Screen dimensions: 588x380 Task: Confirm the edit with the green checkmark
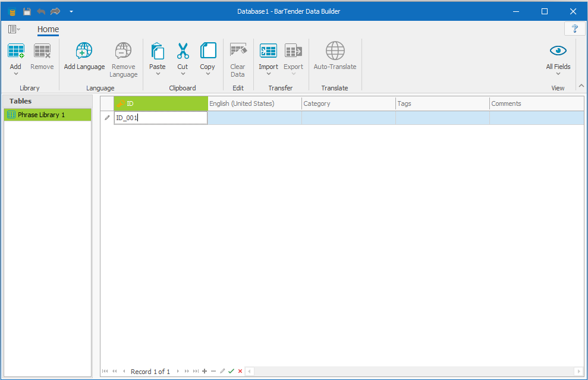point(231,371)
